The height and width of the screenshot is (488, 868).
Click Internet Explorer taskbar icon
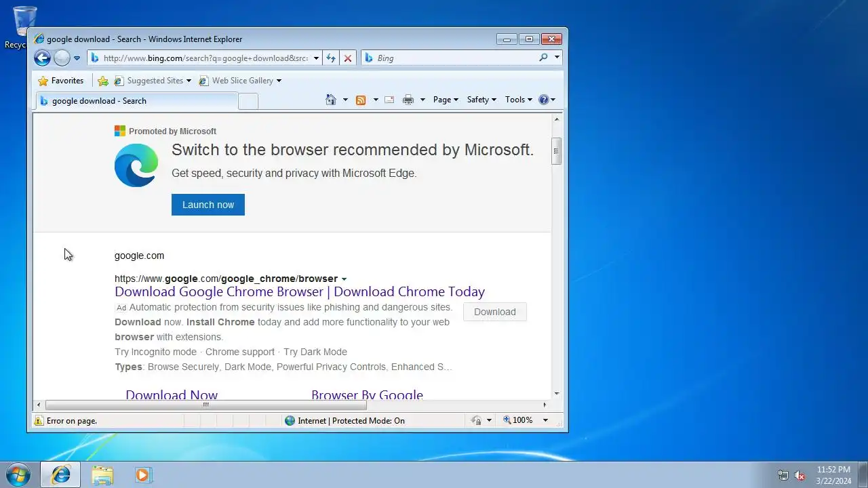(x=60, y=475)
